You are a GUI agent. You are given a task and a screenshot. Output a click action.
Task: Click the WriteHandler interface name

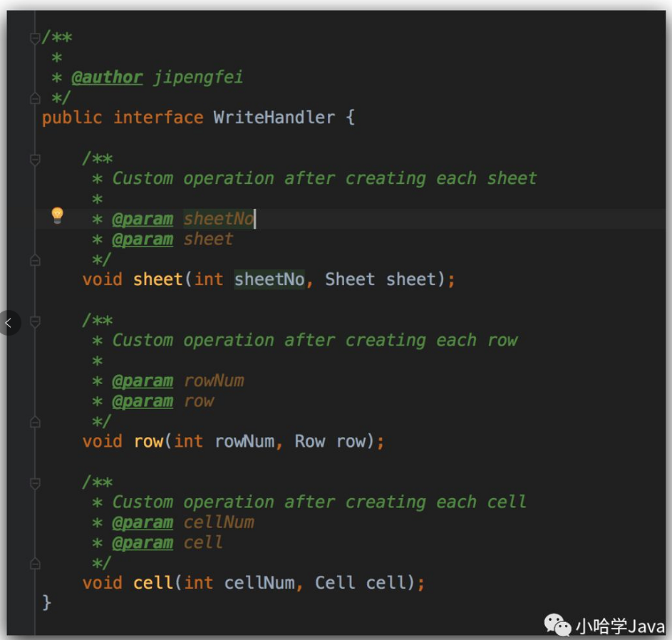(274, 118)
